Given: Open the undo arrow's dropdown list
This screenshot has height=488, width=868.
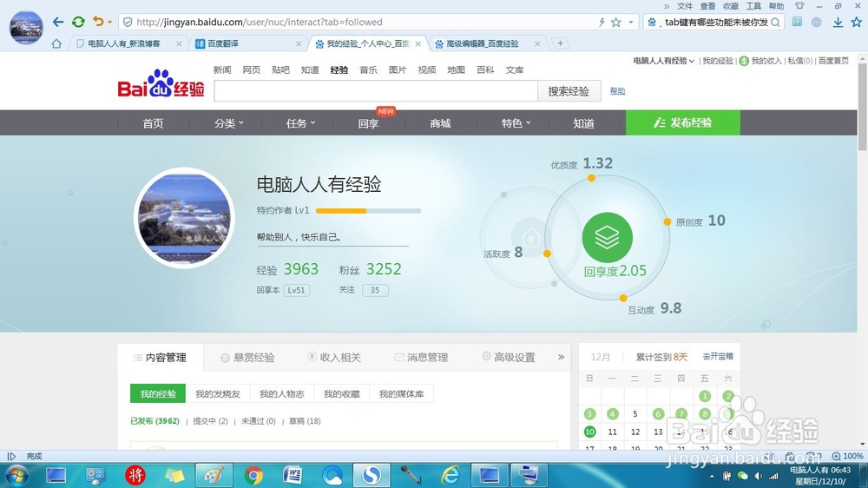Looking at the screenshot, I should (x=109, y=23).
